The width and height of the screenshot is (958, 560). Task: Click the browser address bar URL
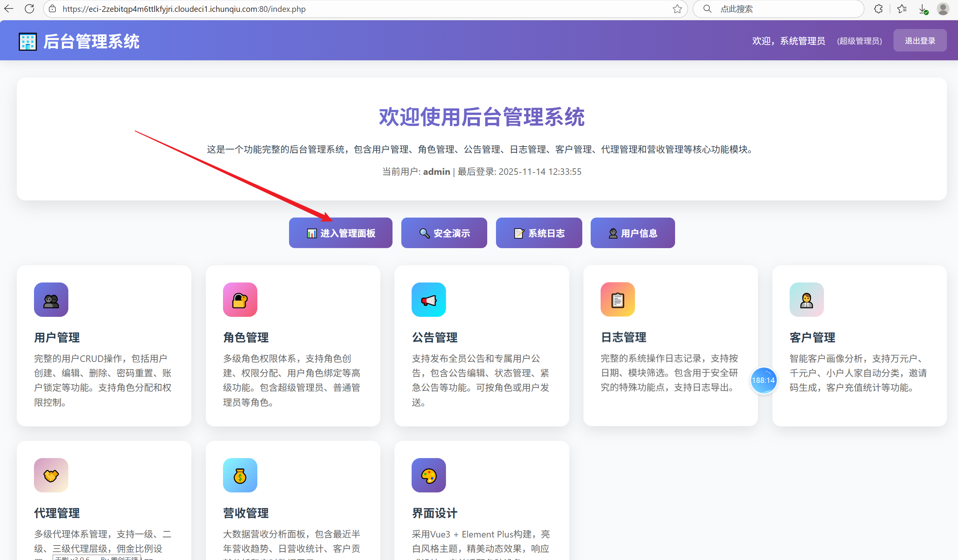coord(183,9)
